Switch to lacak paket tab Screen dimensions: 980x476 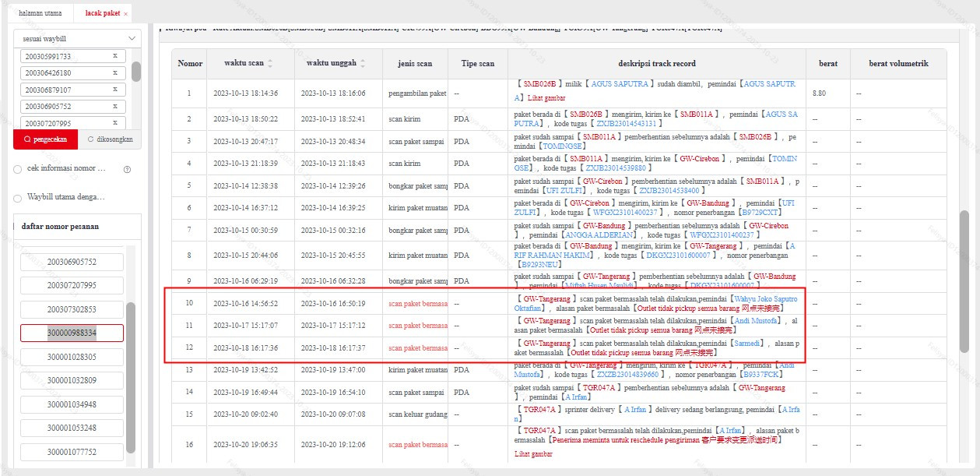[x=102, y=13]
